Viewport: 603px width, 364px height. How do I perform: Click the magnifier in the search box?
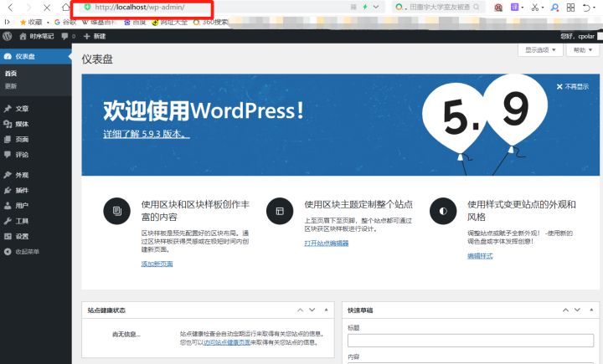click(x=477, y=7)
